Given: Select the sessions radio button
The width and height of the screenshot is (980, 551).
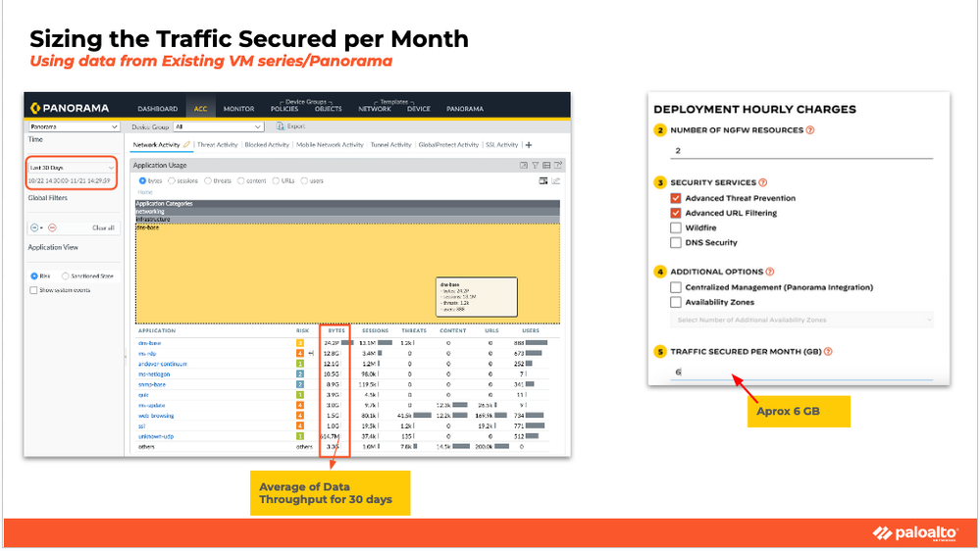Looking at the screenshot, I should coord(172,180).
